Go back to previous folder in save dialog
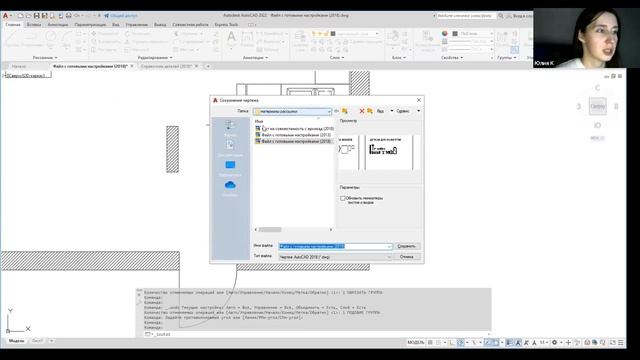This screenshot has height=360, width=640. coord(337,111)
